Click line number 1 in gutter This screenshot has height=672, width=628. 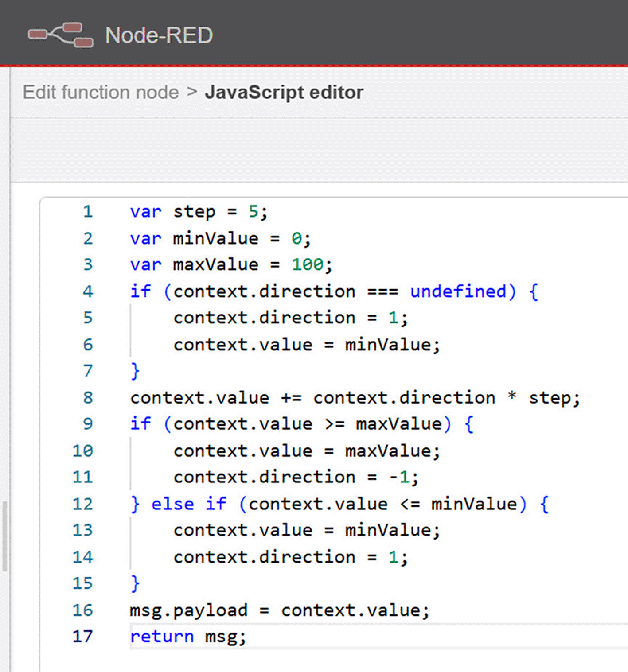point(88,211)
